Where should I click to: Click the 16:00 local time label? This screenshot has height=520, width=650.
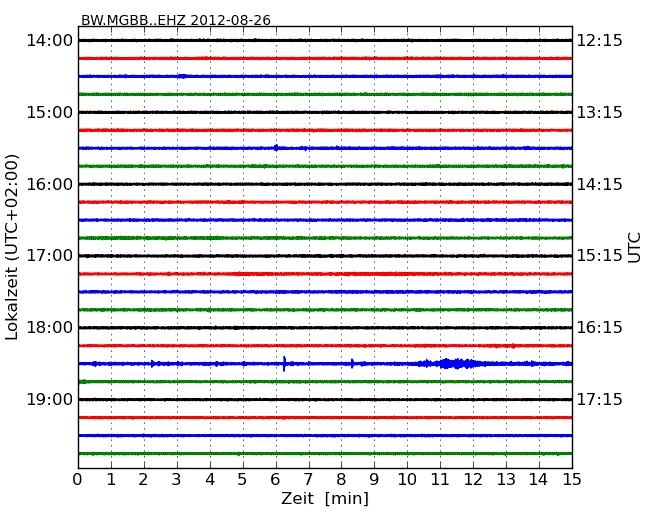point(49,184)
